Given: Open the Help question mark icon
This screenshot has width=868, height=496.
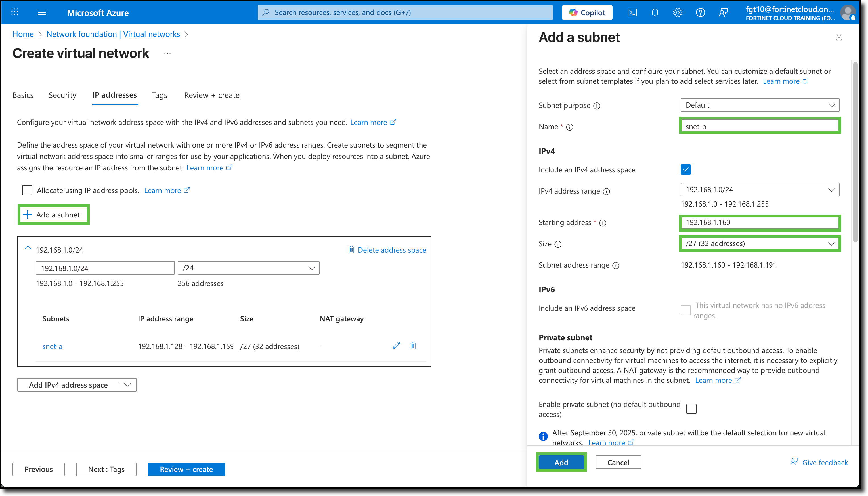Looking at the screenshot, I should [701, 12].
